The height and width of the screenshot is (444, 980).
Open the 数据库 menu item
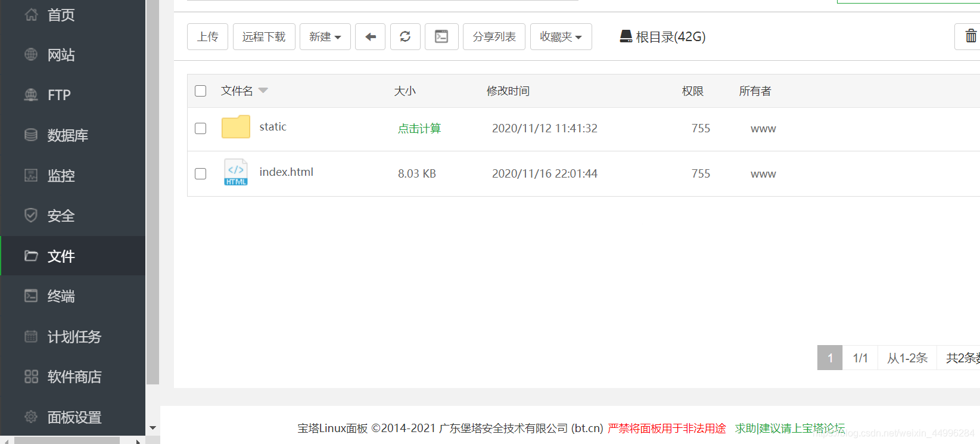tap(68, 135)
